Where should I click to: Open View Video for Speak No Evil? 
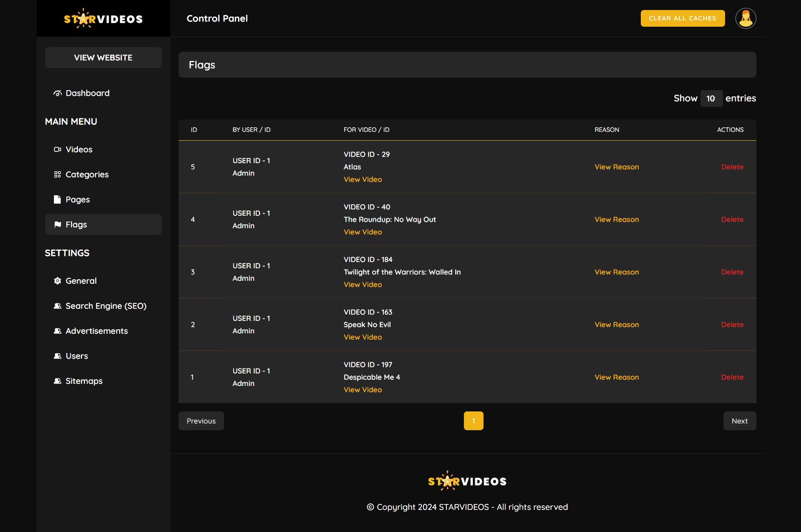(x=362, y=337)
